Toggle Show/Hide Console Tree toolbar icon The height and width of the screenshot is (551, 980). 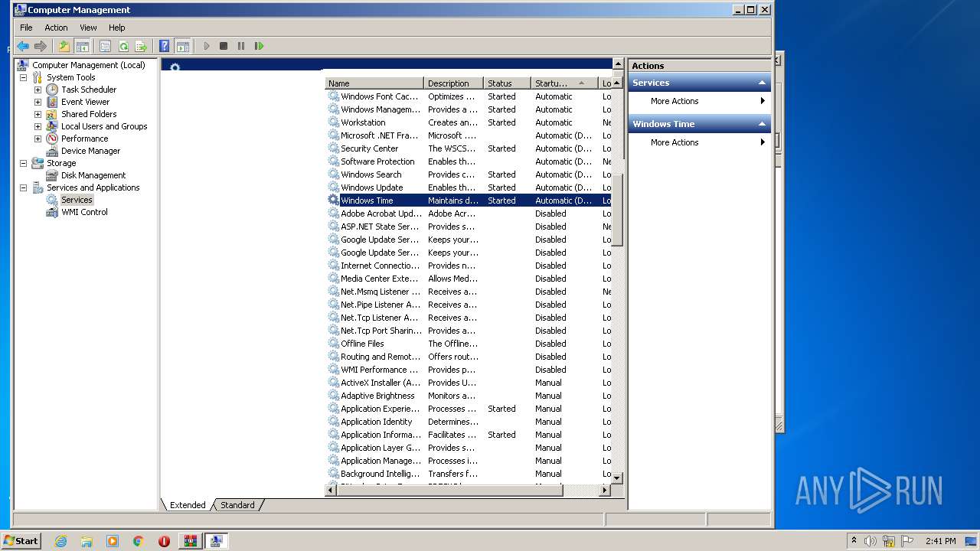82,46
